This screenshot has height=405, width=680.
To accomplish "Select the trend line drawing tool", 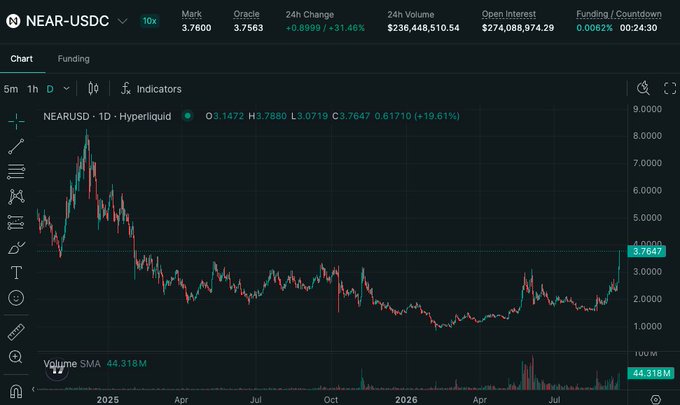I will click(x=16, y=147).
